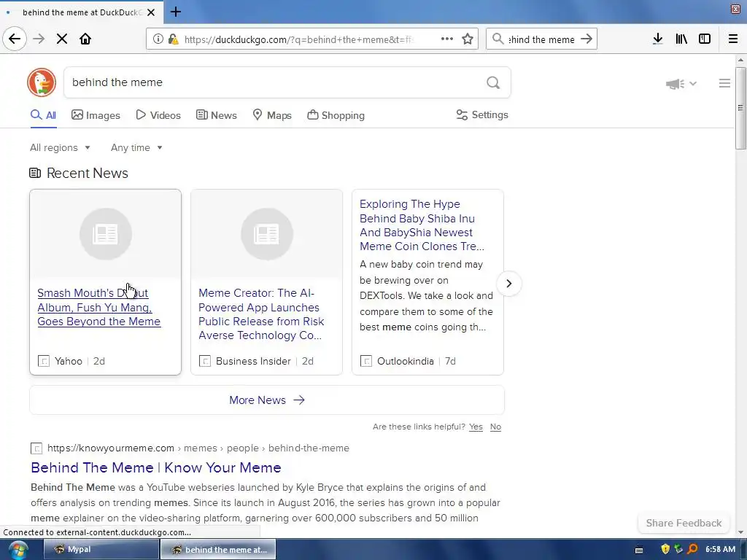
Task: Answer No to links helpful question
Action: 495,427
